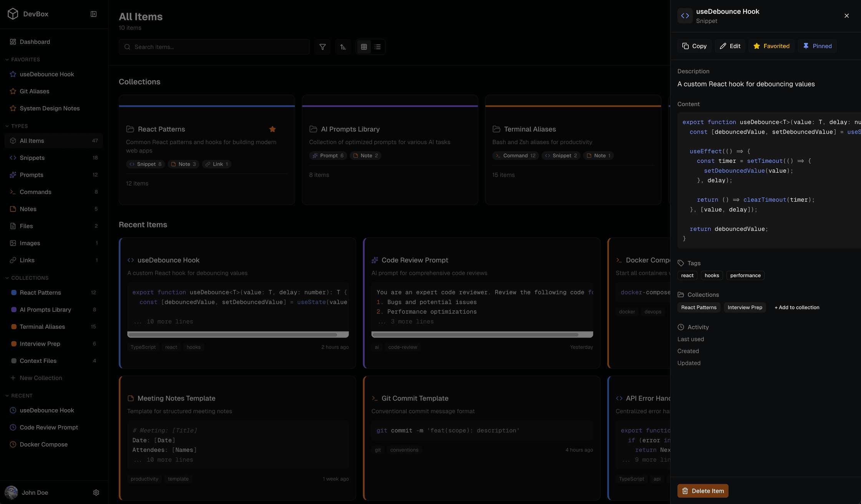Viewport: 861px width, 504px height.
Task: Click the New Collection plus icon
Action: (13, 378)
